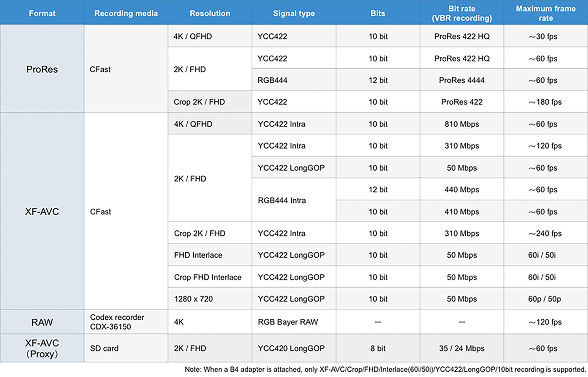Select the Signal type column header

294,13
